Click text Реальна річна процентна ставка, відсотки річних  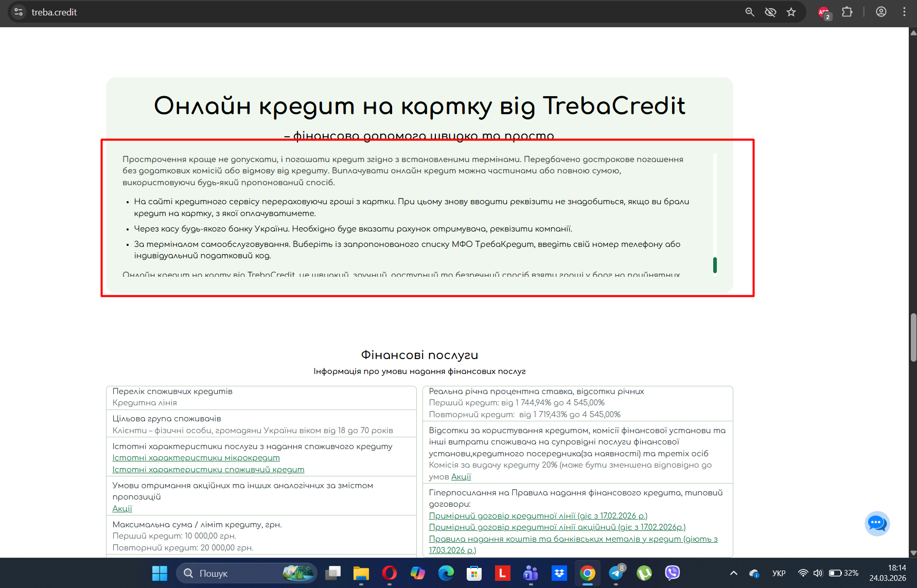[537, 391]
